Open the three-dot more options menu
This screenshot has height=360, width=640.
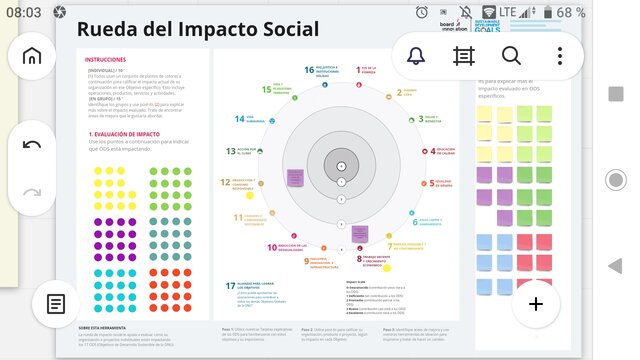pyautogui.click(x=560, y=56)
